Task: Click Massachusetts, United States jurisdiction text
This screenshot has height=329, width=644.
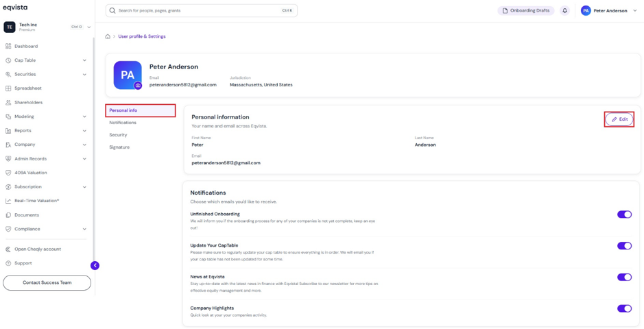Action: point(261,85)
